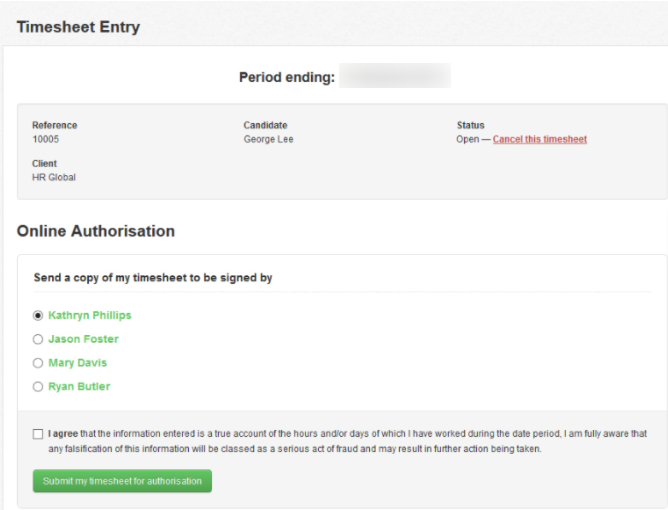Tick the I agree declaration checkbox
This screenshot has height=510, width=668.
pyautogui.click(x=38, y=434)
